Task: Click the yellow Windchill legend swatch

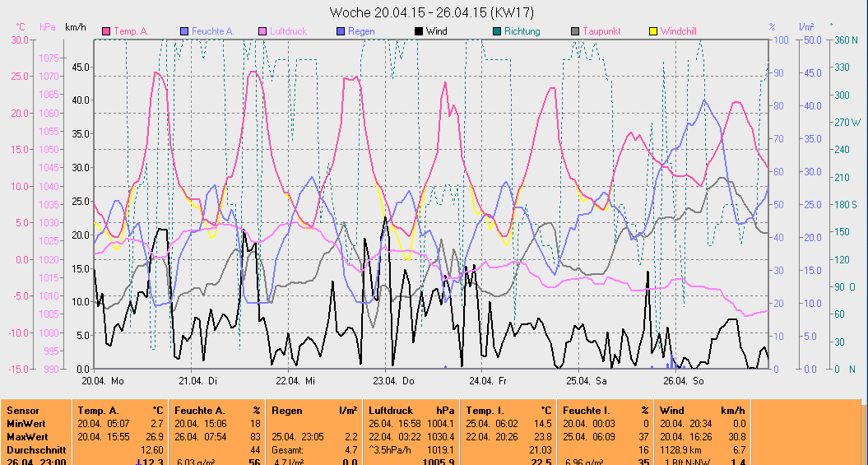Action: point(653,31)
